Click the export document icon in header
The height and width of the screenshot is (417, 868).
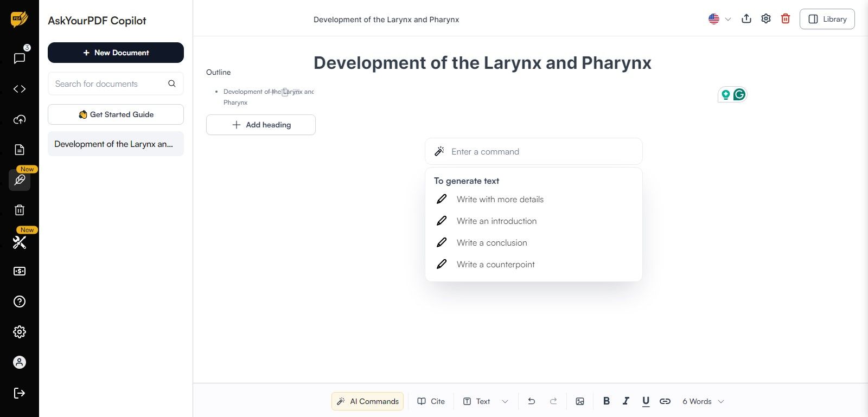click(746, 18)
